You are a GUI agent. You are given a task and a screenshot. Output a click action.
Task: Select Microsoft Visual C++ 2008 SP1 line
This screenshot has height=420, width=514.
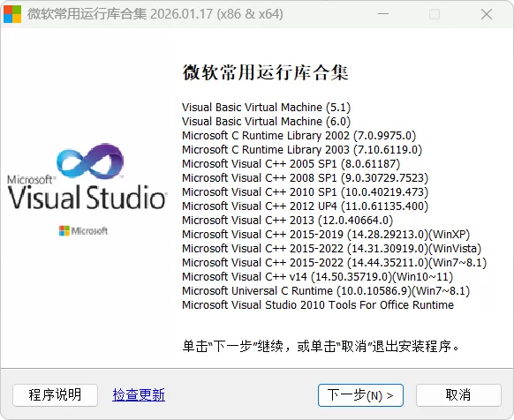tap(306, 177)
